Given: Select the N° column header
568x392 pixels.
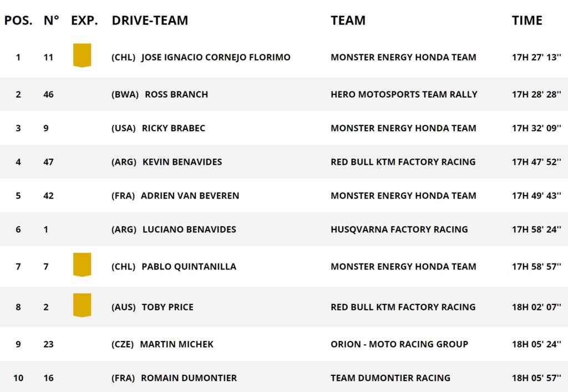Looking at the screenshot, I should [x=51, y=21].
